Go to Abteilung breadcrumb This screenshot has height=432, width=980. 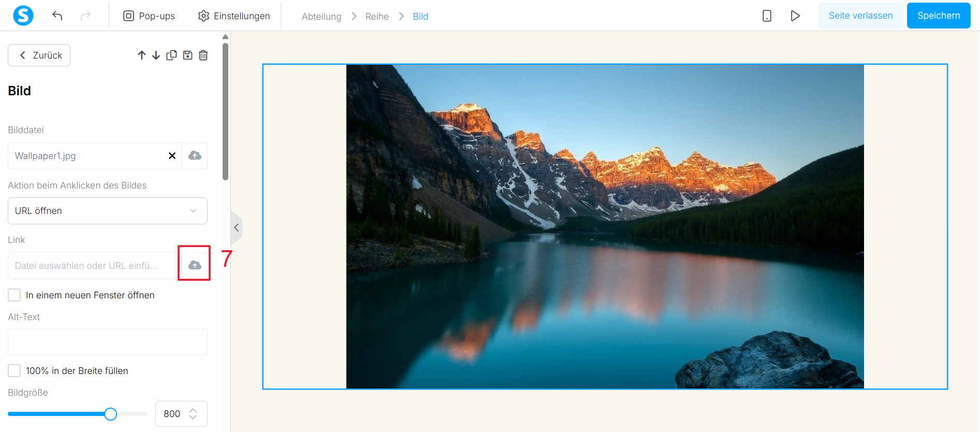pyautogui.click(x=321, y=17)
